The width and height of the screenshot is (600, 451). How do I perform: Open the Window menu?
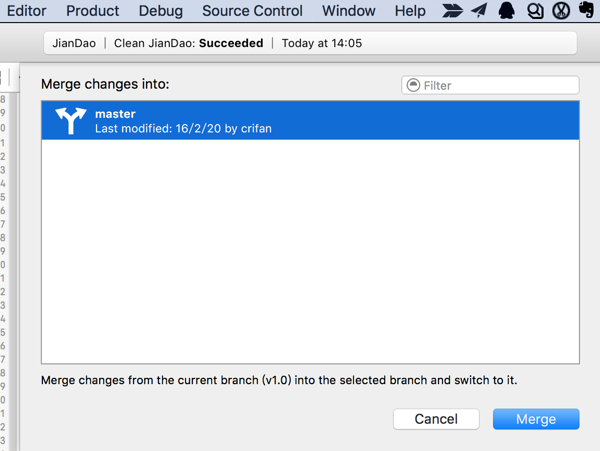[349, 11]
